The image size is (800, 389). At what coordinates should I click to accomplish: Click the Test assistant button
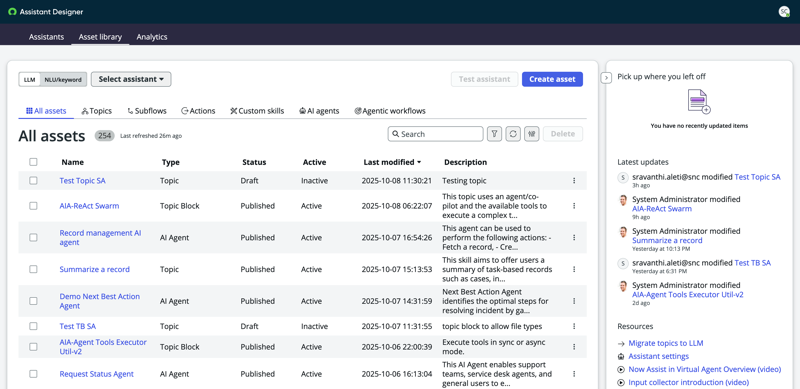tap(484, 79)
